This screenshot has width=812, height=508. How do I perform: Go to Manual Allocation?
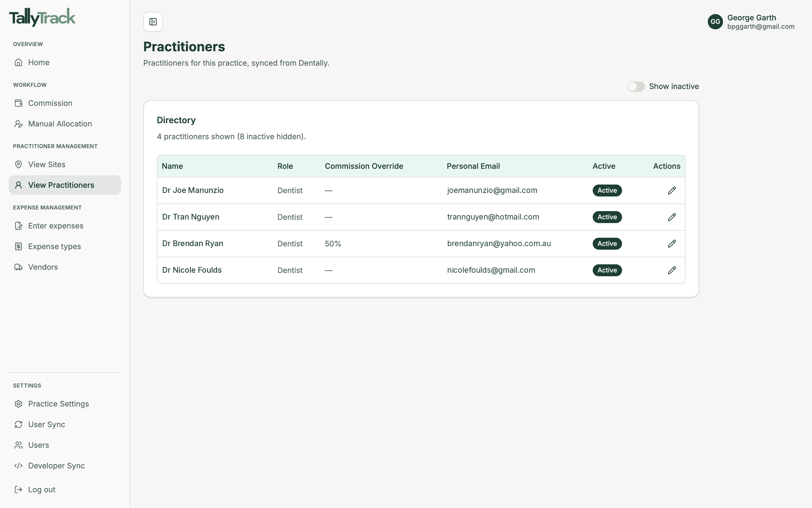coord(65,124)
